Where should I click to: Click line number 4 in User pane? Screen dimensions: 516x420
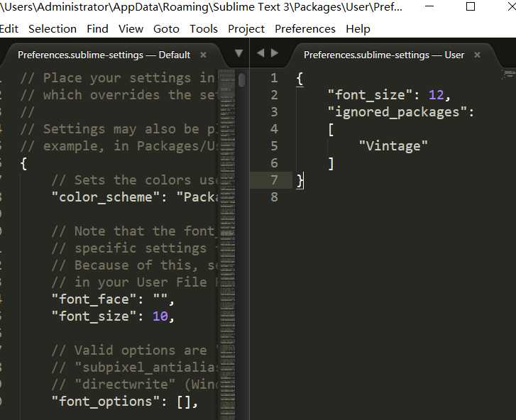pos(274,129)
